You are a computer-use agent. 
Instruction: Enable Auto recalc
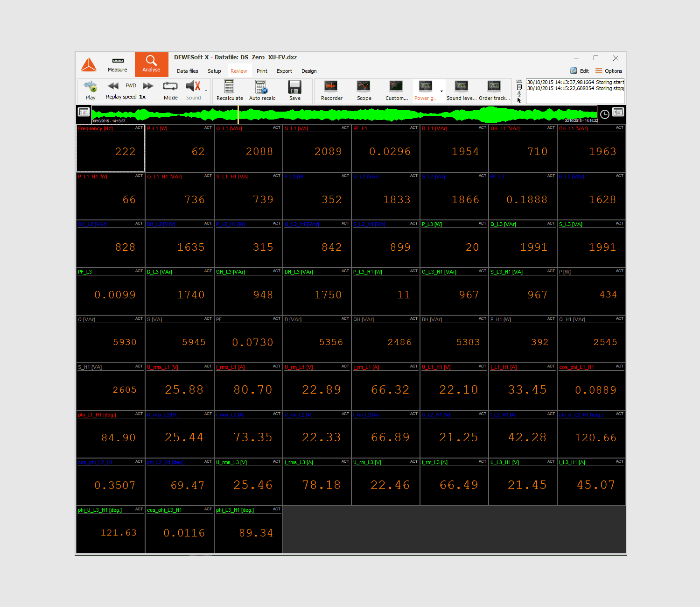point(262,91)
